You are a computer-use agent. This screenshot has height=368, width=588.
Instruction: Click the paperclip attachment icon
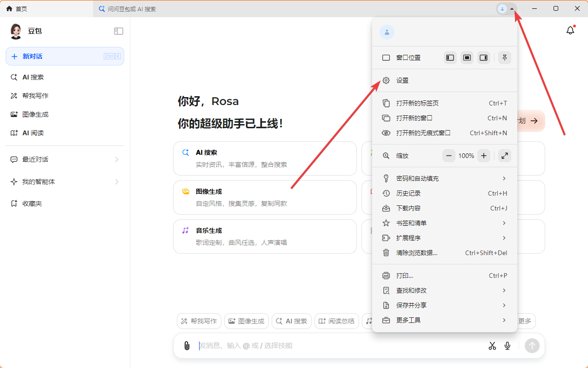point(187,346)
